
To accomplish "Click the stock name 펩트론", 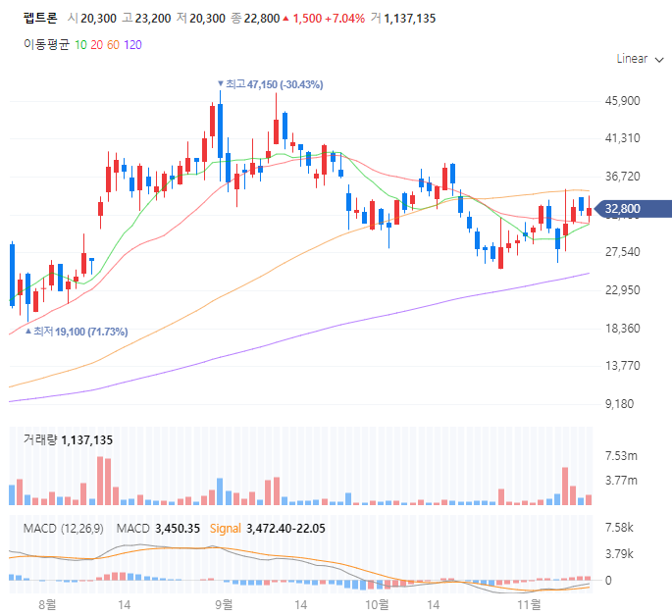I will point(40,18).
